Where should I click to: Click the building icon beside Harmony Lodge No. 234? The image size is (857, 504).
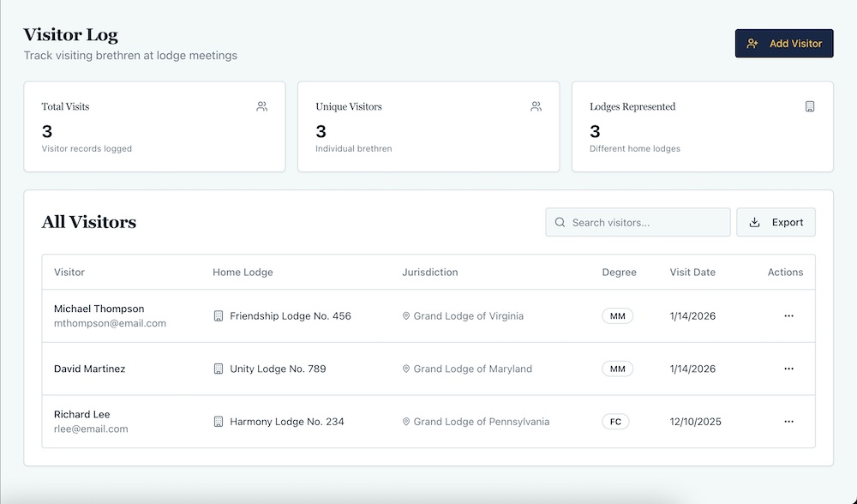[x=219, y=422]
